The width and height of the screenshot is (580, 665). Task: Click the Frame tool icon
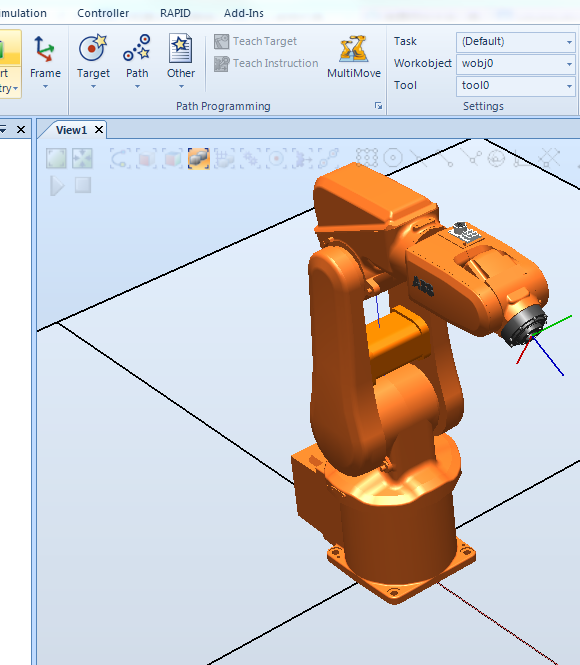(x=45, y=48)
